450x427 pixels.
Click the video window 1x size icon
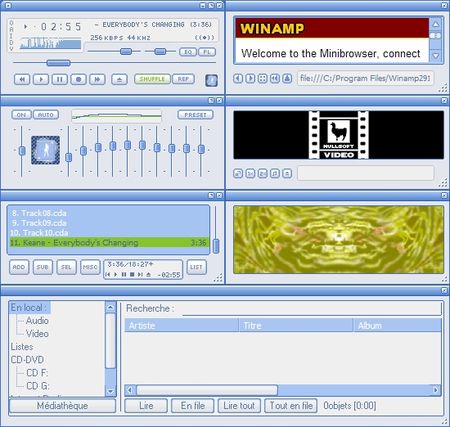point(250,173)
